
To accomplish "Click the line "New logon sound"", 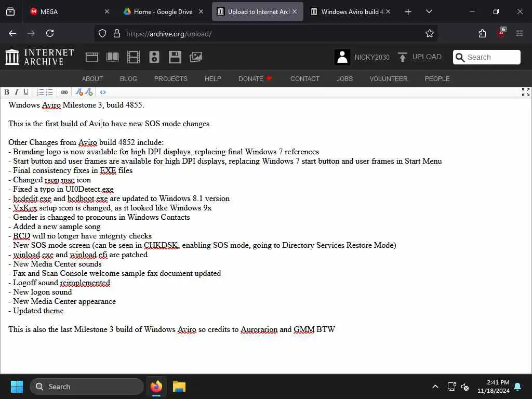I will pyautogui.click(x=40, y=292).
